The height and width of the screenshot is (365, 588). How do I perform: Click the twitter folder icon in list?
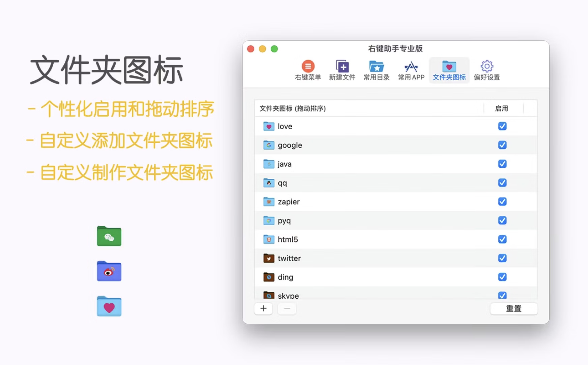[x=269, y=258]
